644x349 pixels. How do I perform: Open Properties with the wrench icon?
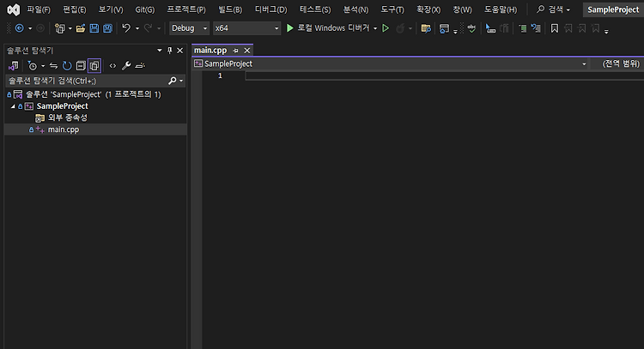pos(126,66)
